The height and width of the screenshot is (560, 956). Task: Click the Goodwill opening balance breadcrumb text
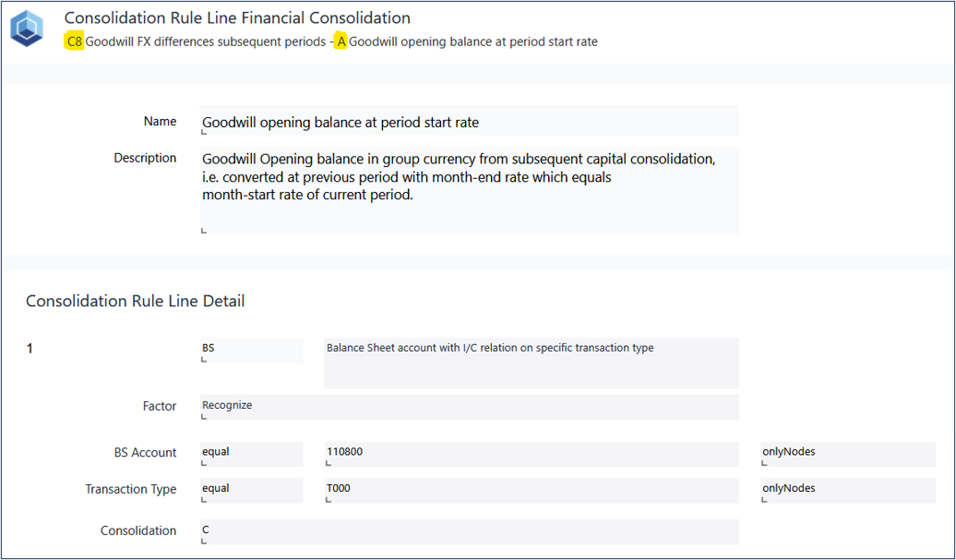[472, 42]
